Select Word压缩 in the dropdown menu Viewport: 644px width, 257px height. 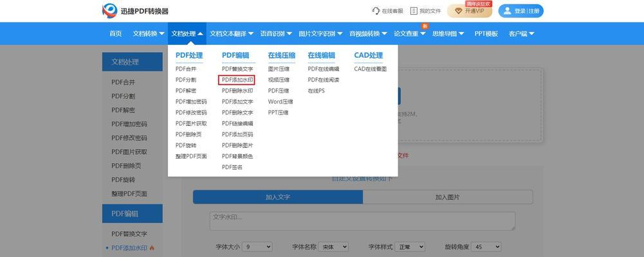[281, 102]
